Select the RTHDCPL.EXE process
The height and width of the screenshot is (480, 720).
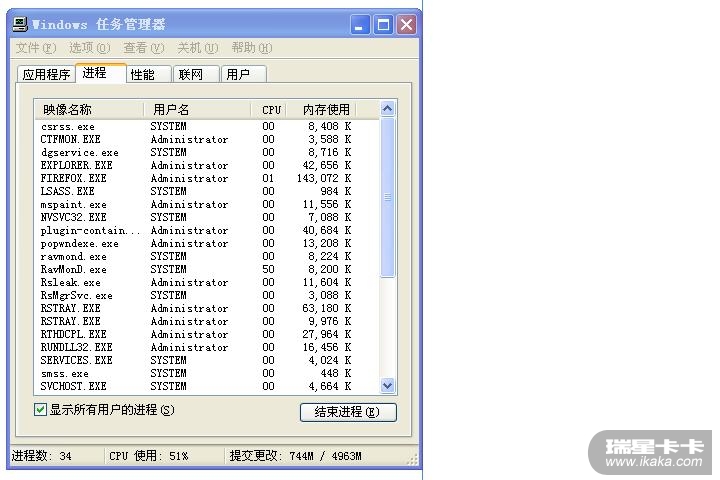[207, 334]
